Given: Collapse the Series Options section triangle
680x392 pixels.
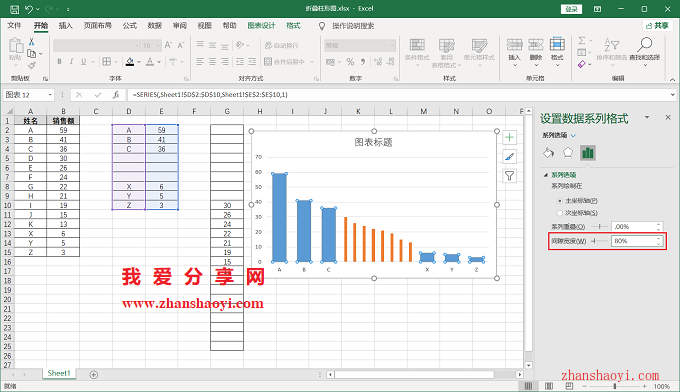Looking at the screenshot, I should (546, 175).
